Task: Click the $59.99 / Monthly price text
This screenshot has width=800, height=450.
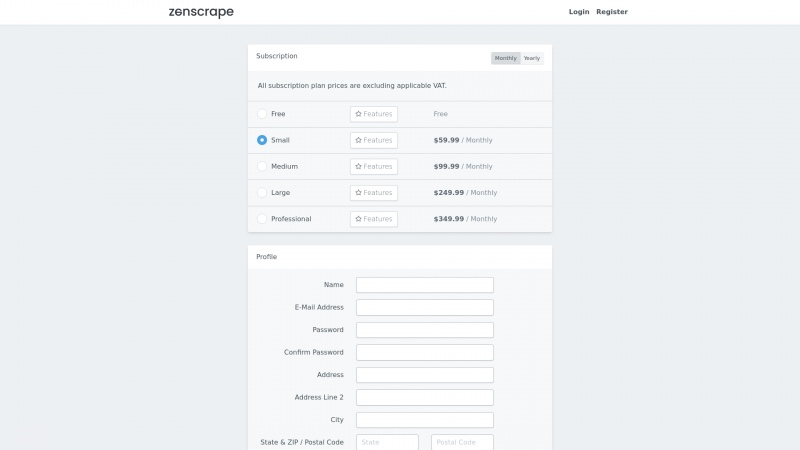Action: point(463,140)
